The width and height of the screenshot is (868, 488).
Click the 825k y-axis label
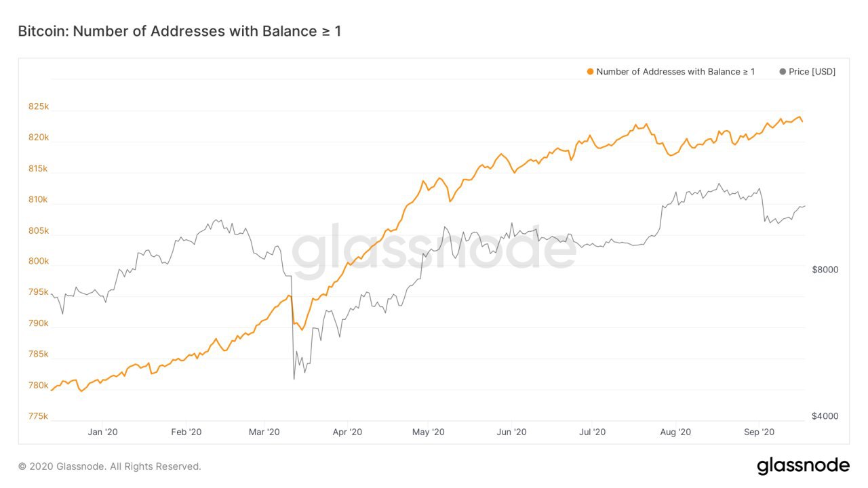click(39, 107)
